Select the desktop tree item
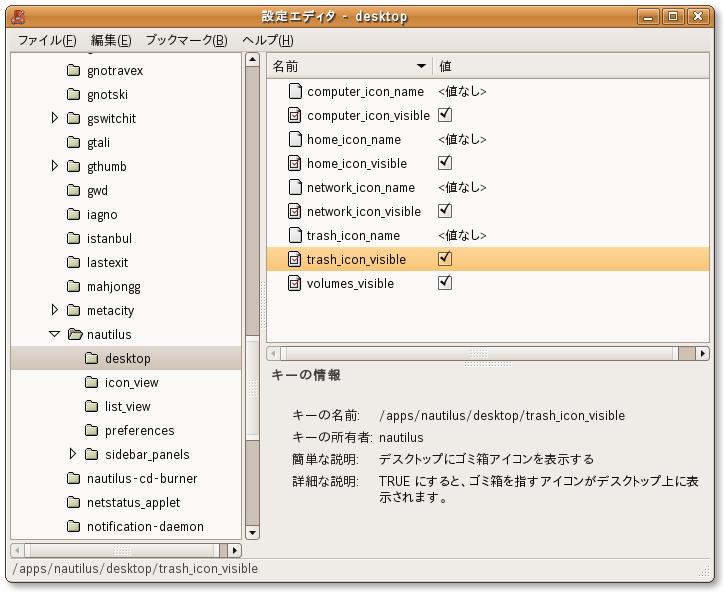This screenshot has width=724, height=592. (126, 358)
